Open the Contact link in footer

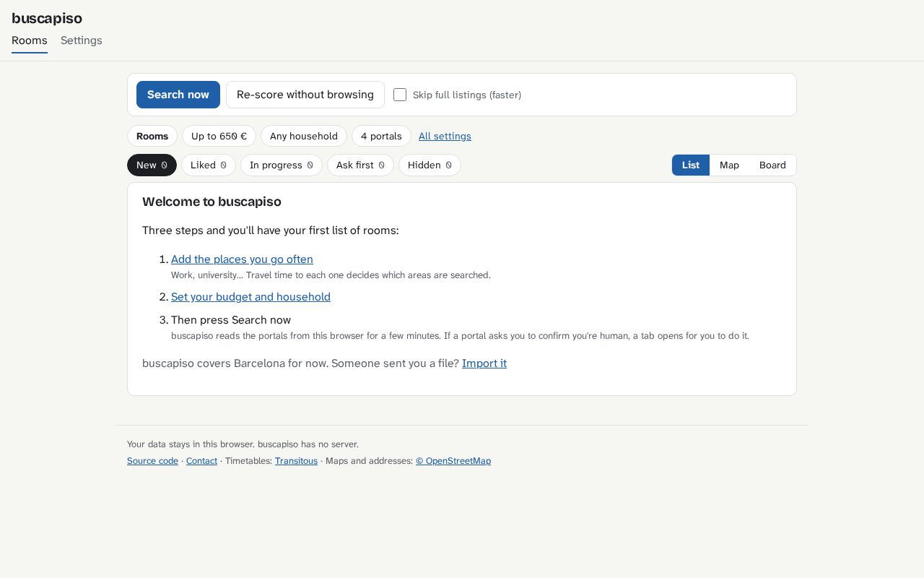[201, 461]
